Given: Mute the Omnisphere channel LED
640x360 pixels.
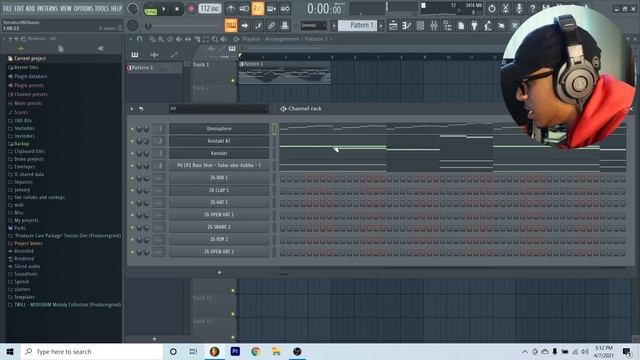Looking at the screenshot, I should 132,129.
